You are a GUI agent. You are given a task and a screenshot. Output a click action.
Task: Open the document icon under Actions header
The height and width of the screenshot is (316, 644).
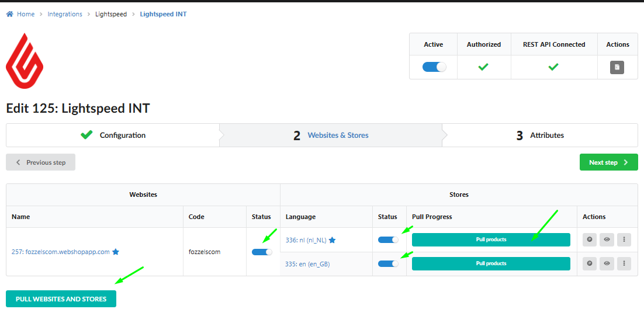(617, 67)
